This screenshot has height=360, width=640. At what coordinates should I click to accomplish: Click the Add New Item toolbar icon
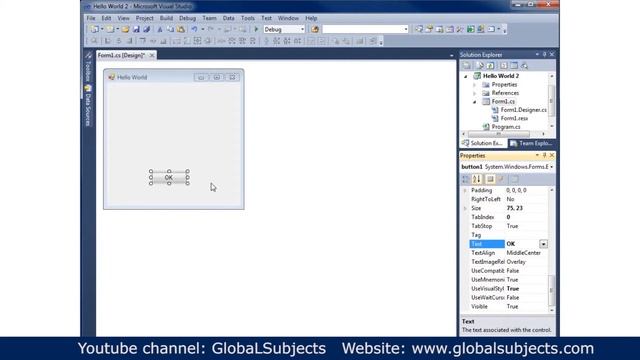tap(110, 29)
